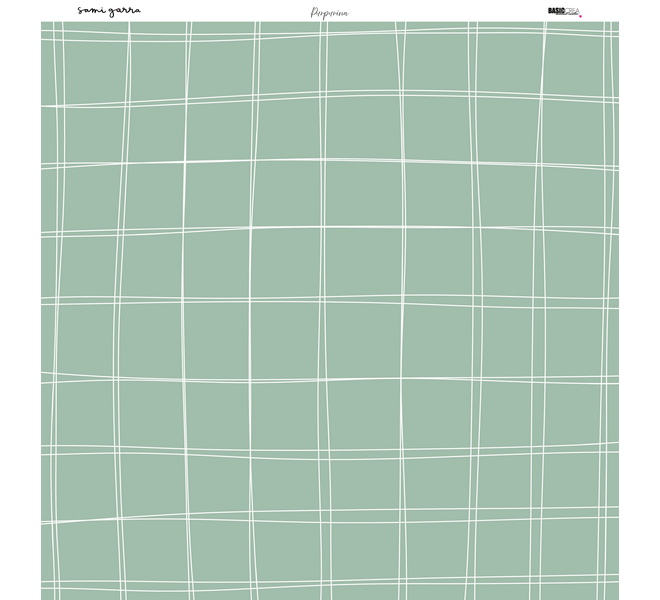Click the white left margin beside the paper
This screenshot has height=600, width=660.
coord(20,300)
